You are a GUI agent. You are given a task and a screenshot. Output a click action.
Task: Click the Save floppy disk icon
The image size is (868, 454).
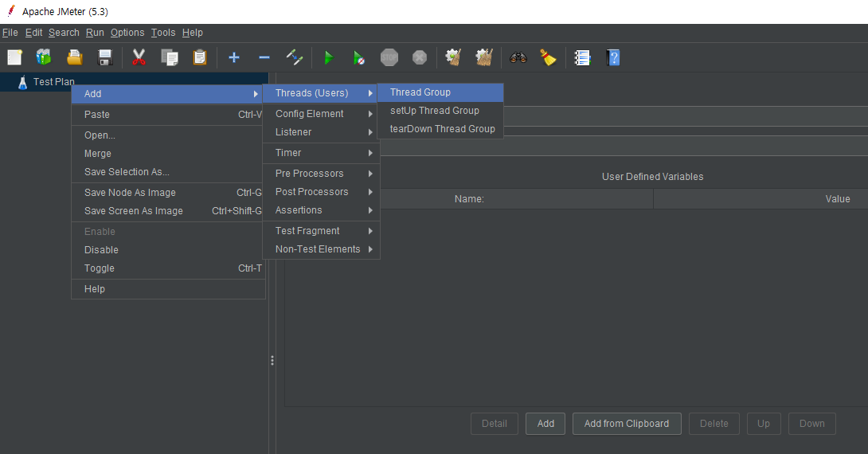point(104,57)
